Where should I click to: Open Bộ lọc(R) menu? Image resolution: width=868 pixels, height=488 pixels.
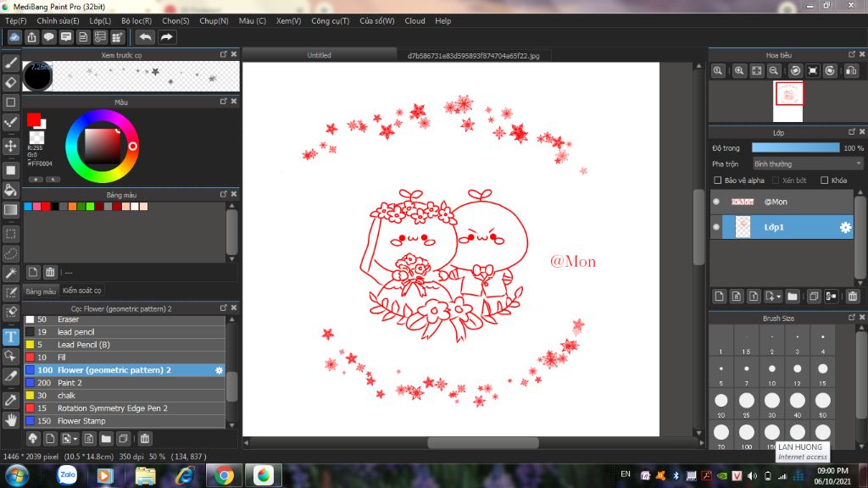click(136, 21)
